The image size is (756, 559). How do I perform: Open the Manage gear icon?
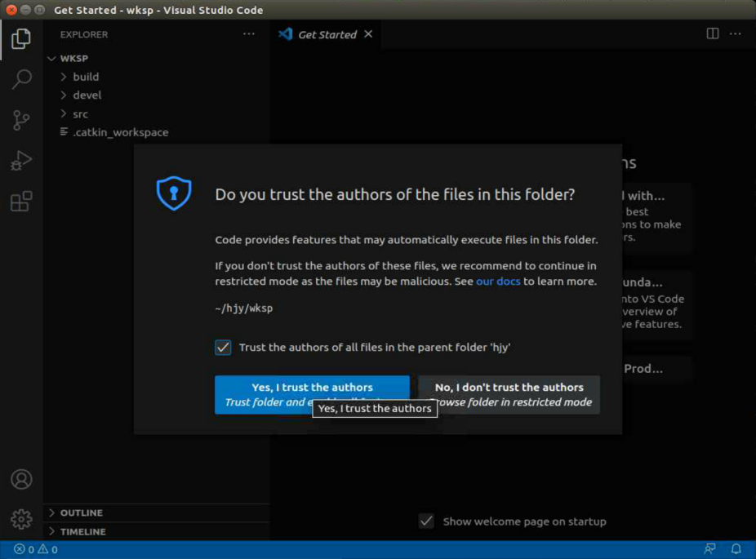21,518
